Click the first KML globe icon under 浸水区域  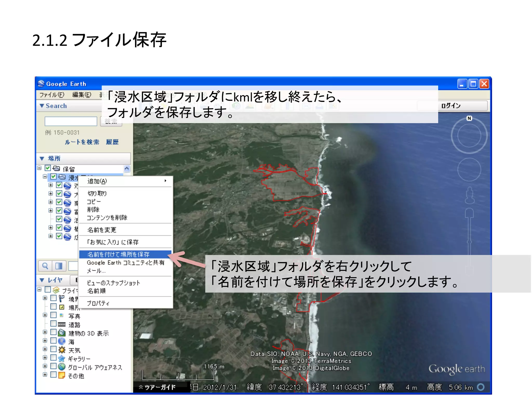click(68, 186)
